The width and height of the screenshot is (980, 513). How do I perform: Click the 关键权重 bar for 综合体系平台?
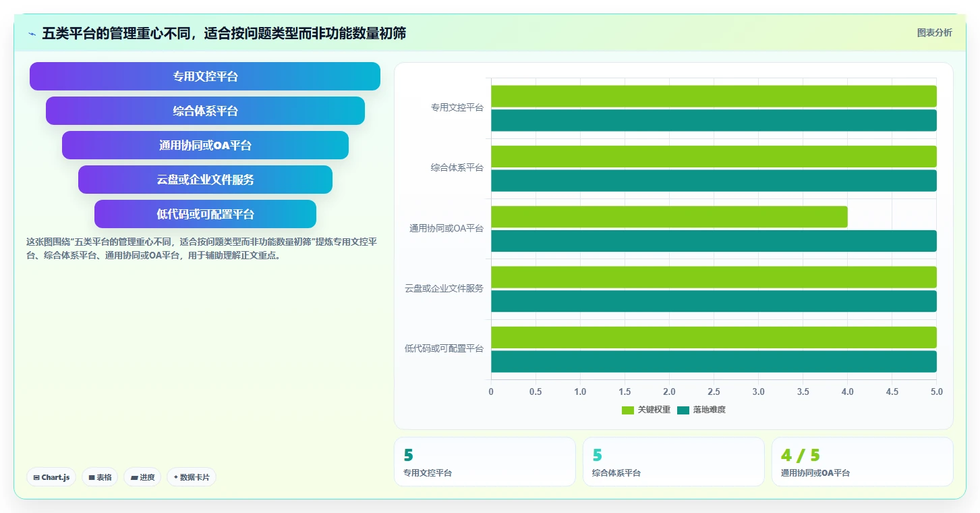(714, 157)
